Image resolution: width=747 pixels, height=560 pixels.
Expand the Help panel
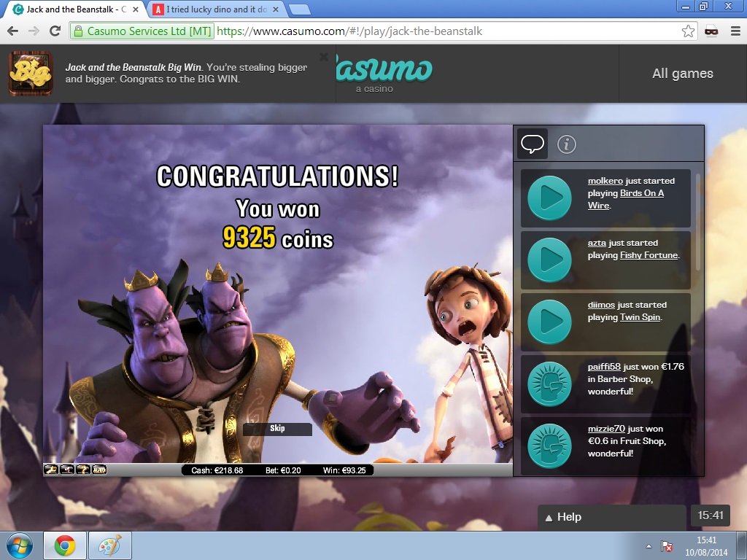[612, 517]
